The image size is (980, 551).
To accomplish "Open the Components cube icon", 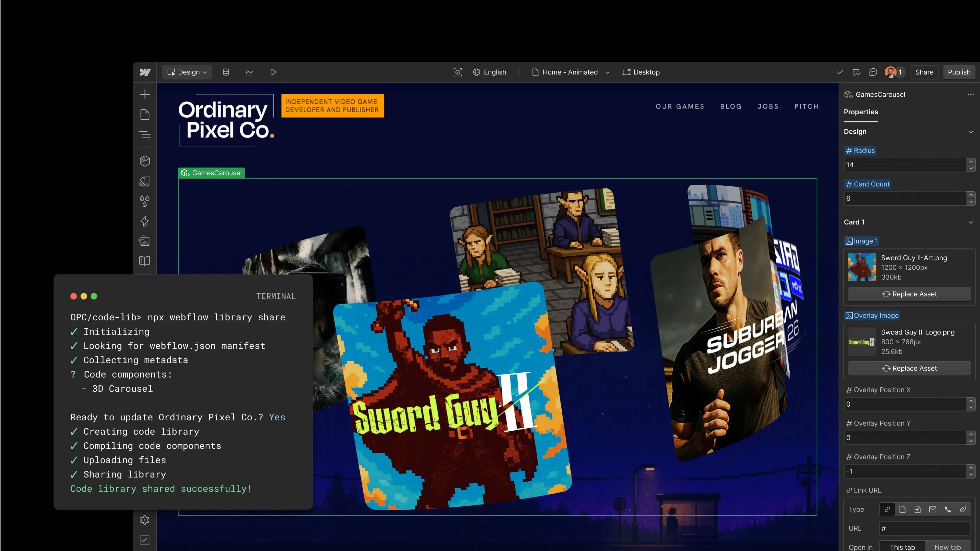I will click(145, 161).
